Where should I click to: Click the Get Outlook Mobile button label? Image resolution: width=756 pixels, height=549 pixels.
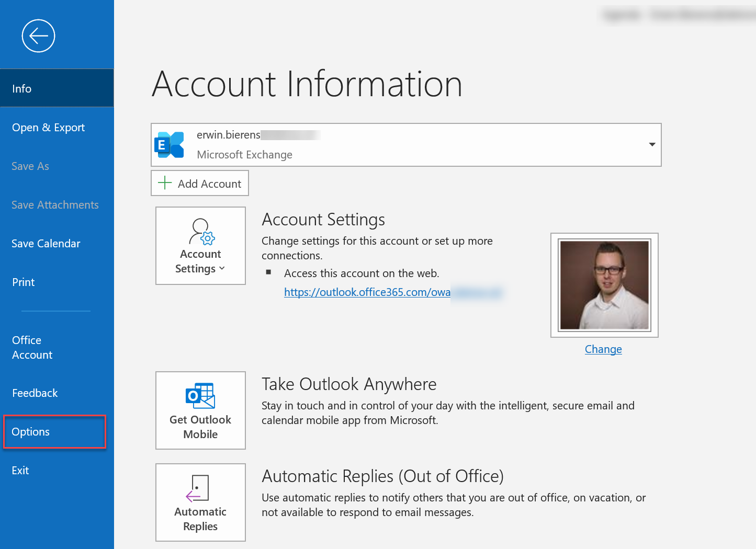click(200, 427)
